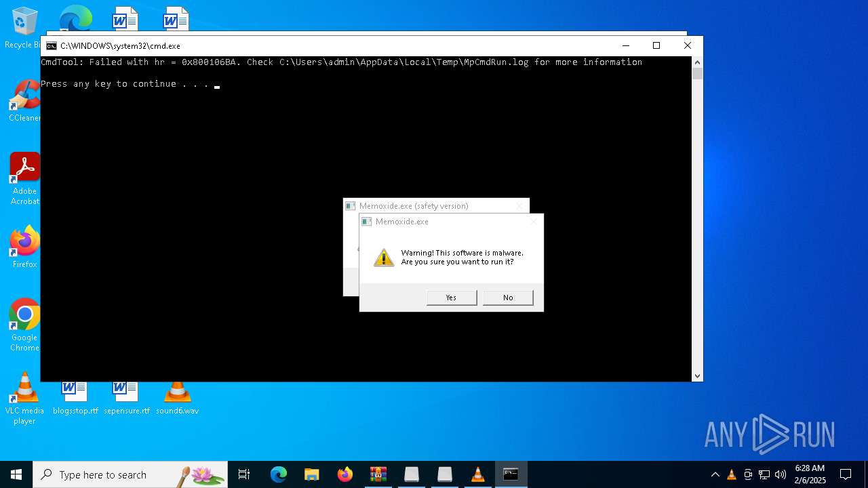Screen dimensions: 868x488
Task: Switch to VLC taskbar button
Action: pos(478,474)
